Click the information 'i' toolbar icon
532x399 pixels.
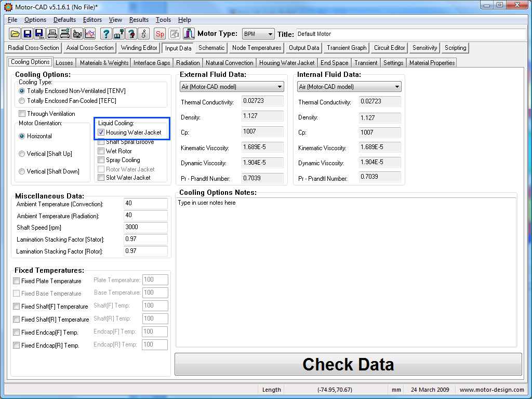(x=144, y=34)
